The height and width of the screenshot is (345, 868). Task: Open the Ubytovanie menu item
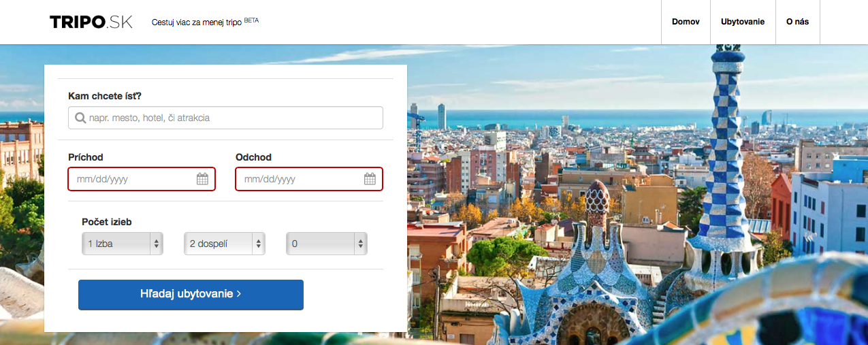743,22
